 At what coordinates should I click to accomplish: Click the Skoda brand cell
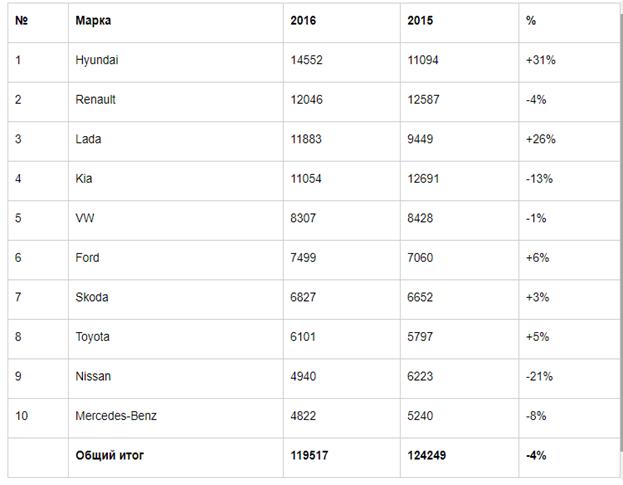click(x=92, y=298)
